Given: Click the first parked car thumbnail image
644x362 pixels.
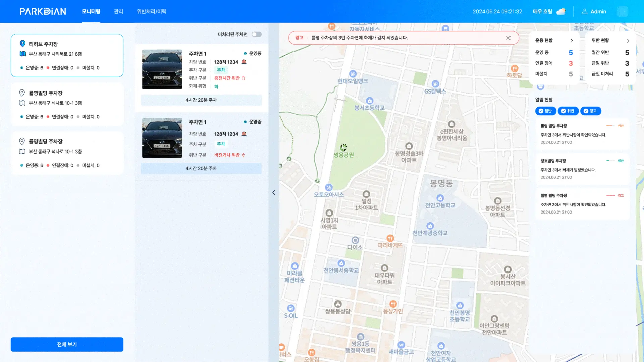Looking at the screenshot, I should tap(162, 69).
